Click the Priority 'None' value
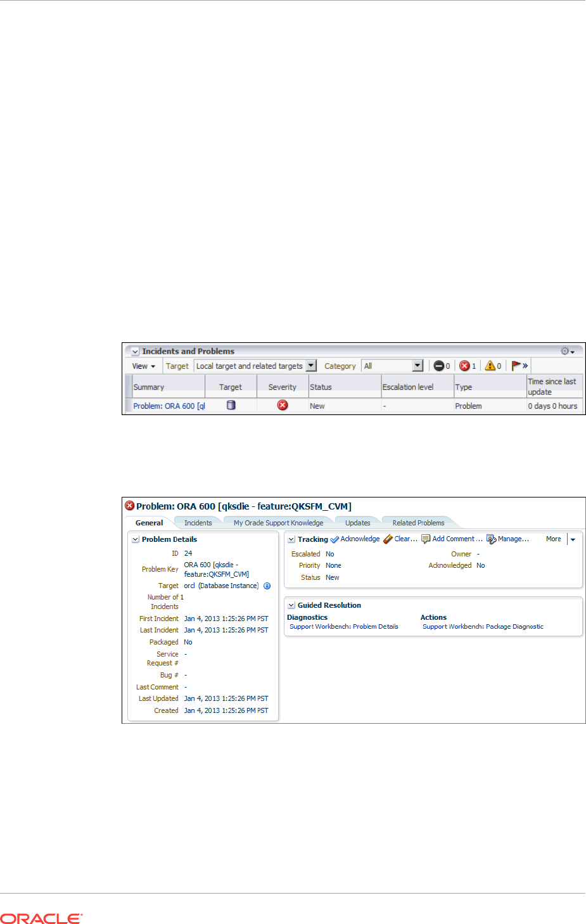Viewport: 586px width, 924px height. [x=333, y=565]
